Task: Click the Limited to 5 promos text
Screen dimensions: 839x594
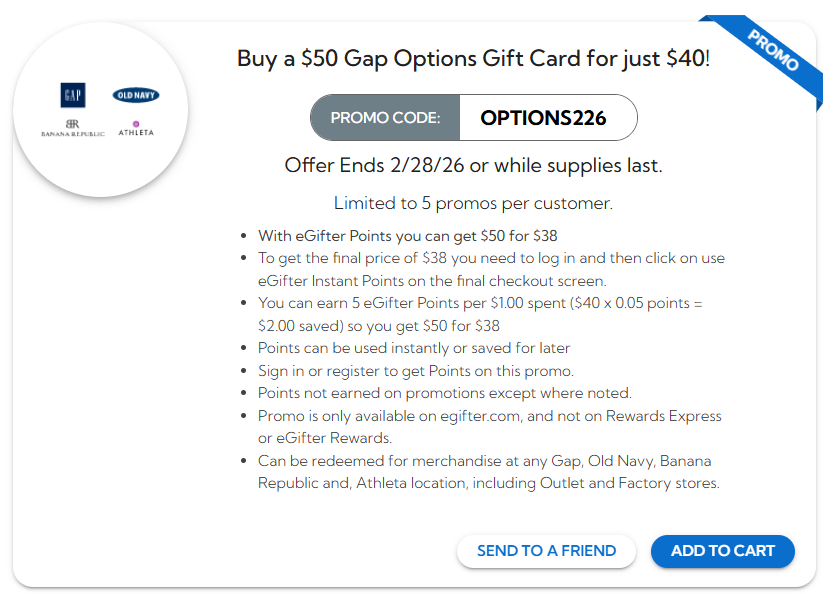Action: coord(473,203)
